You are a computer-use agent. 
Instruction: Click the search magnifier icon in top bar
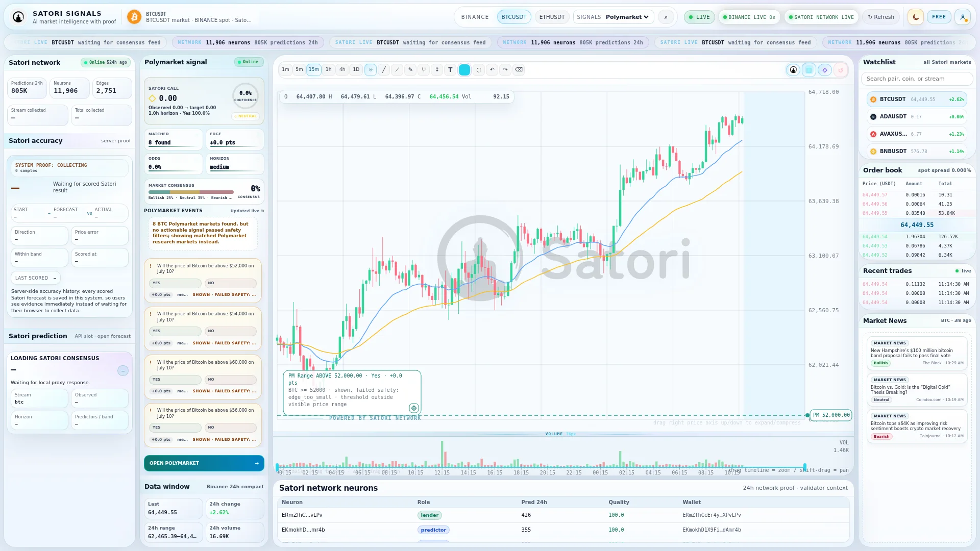click(x=666, y=17)
